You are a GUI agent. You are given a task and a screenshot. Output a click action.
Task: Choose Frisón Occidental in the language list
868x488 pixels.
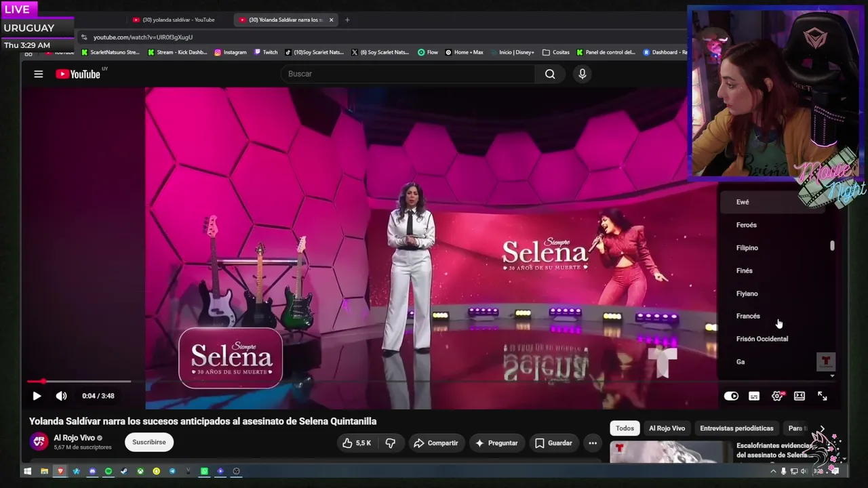click(x=773, y=339)
